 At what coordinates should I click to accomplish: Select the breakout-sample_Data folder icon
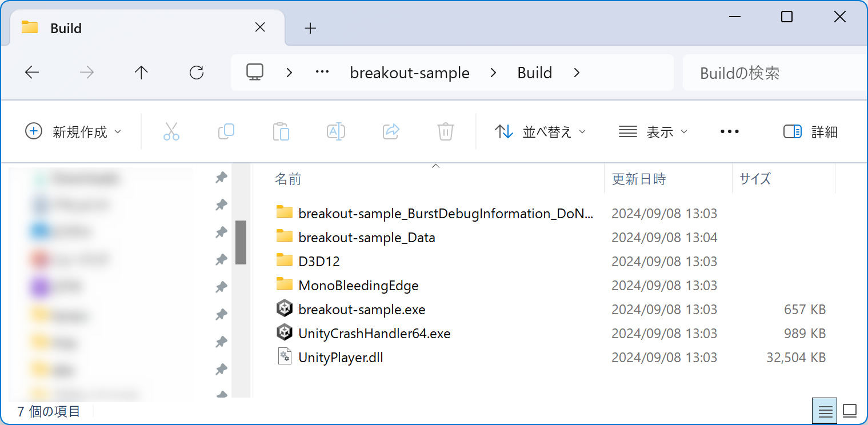click(285, 236)
